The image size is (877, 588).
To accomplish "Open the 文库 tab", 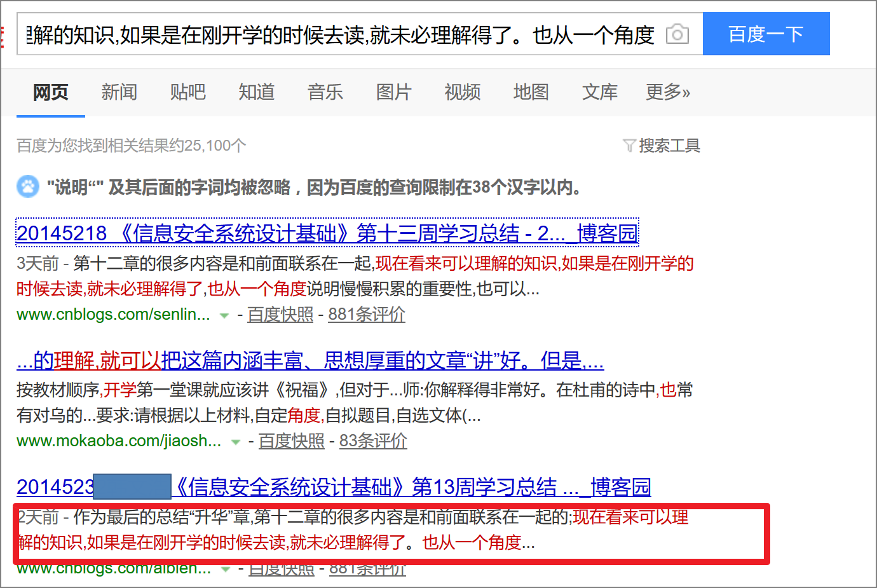I will point(600,92).
